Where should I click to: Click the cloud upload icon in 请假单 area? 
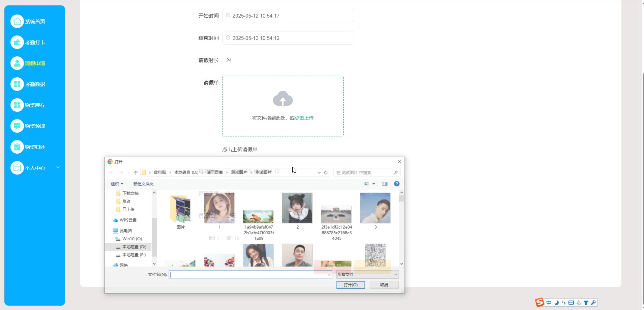(x=283, y=98)
